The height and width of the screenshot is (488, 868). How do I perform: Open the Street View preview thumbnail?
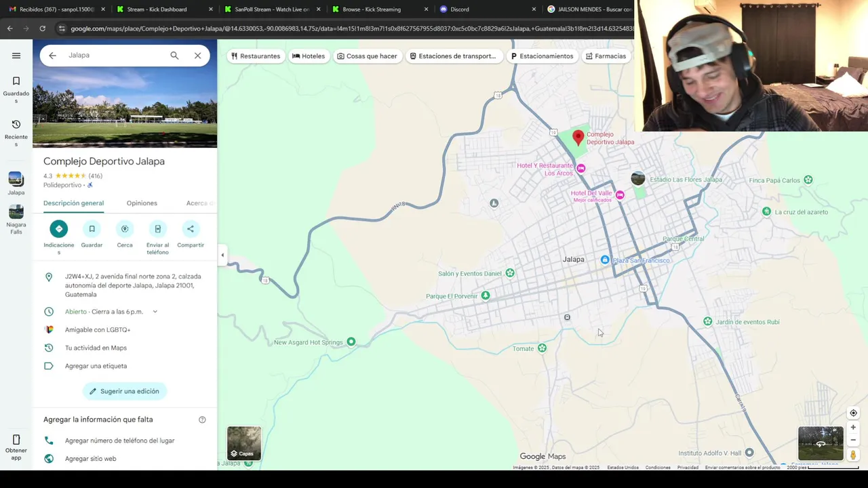pos(821,443)
